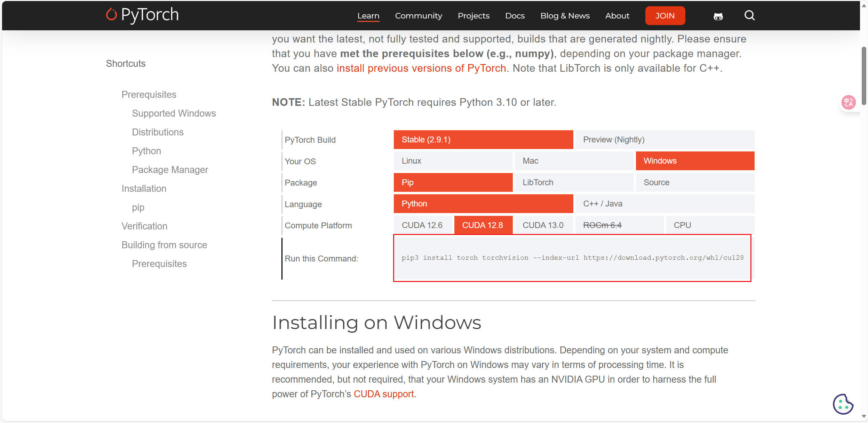The width and height of the screenshot is (868, 423).
Task: Open the Projects menu
Action: [473, 16]
